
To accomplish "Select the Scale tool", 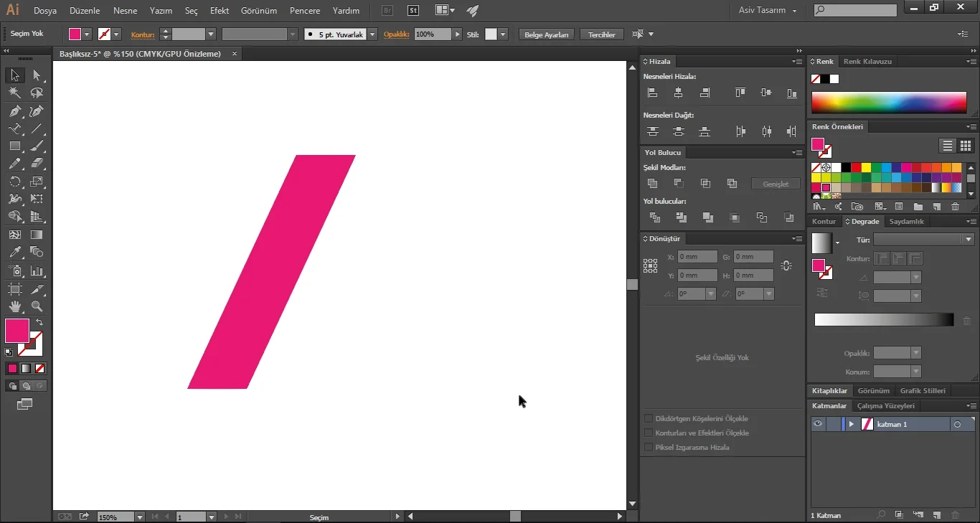I will click(x=37, y=182).
